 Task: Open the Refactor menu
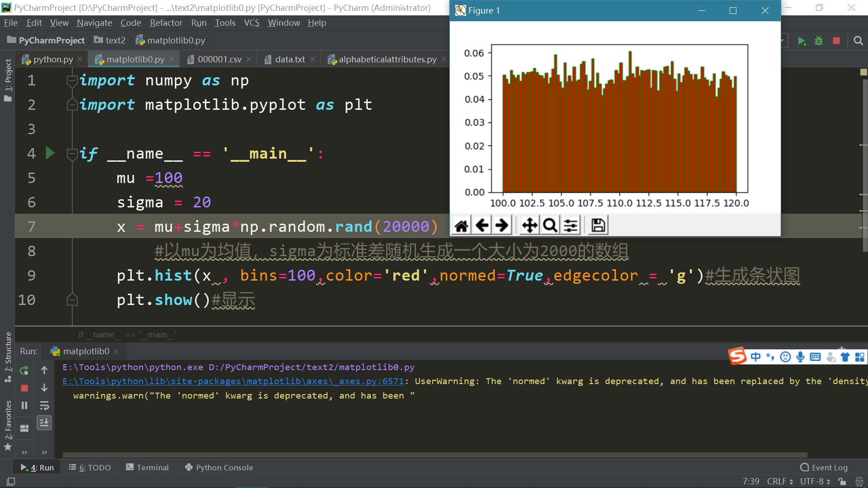click(x=166, y=23)
